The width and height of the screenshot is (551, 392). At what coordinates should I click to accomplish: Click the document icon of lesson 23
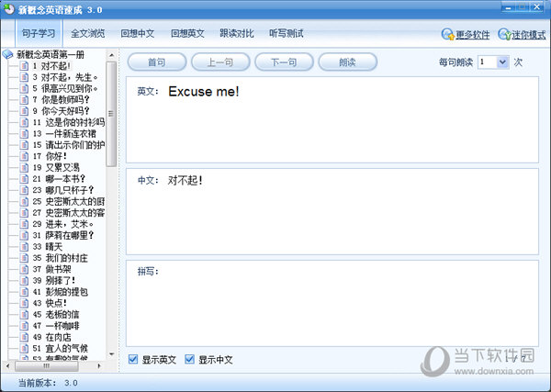(24, 190)
